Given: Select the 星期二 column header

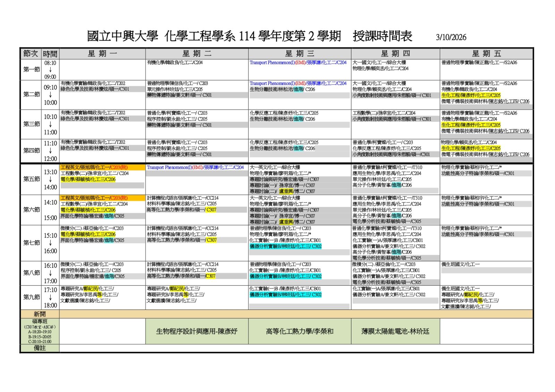Looking at the screenshot, I should [x=197, y=54].
